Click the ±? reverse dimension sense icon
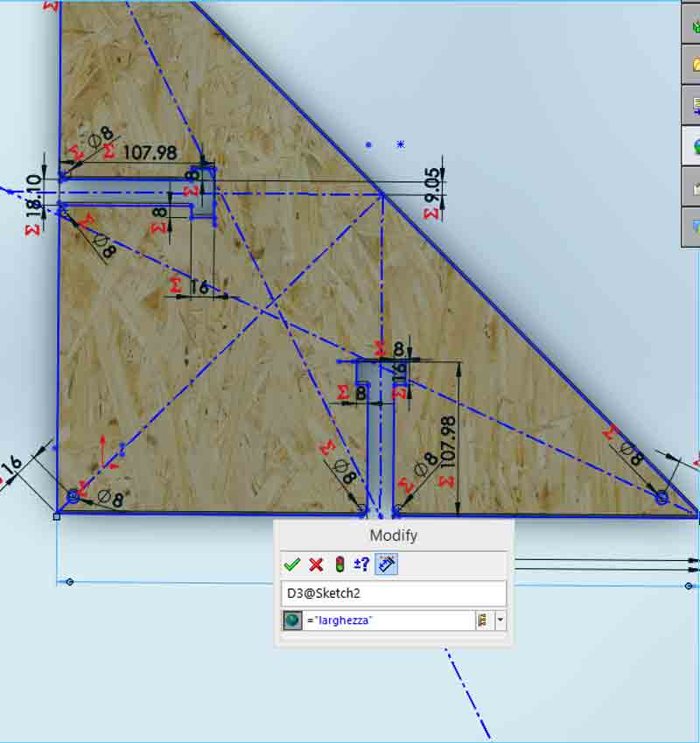Image resolution: width=700 pixels, height=743 pixels. tap(361, 564)
